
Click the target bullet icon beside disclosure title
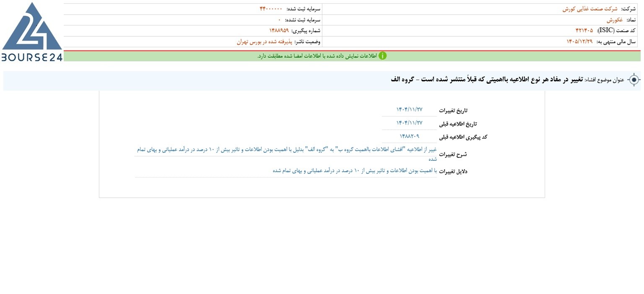pos(634,80)
